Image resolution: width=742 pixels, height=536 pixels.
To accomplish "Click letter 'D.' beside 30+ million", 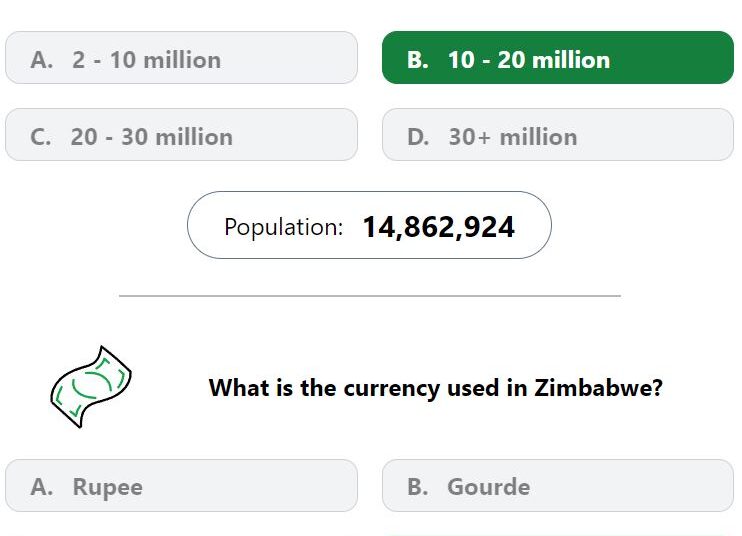I will [x=418, y=137].
